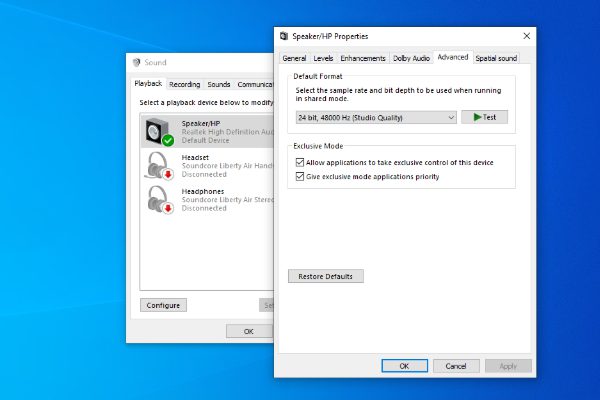Toggle give exclusive mode applications priority
The height and width of the screenshot is (400, 600).
point(300,176)
